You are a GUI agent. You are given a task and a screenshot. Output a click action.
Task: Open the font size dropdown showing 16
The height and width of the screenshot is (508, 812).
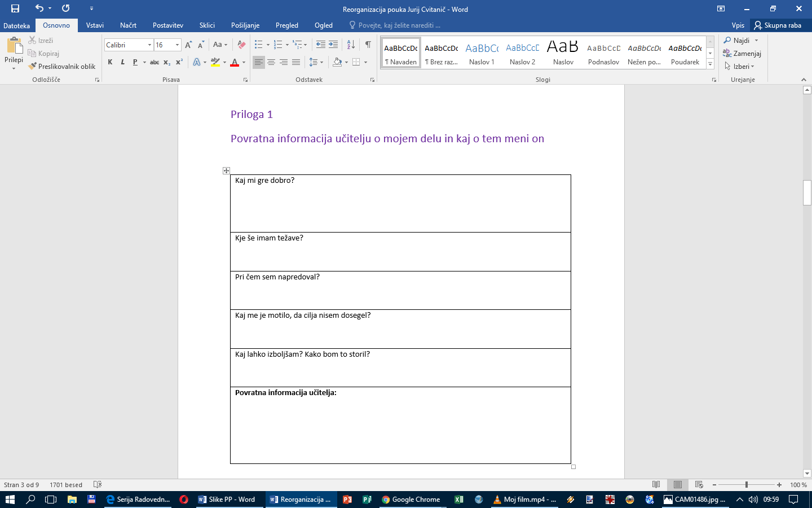177,45
